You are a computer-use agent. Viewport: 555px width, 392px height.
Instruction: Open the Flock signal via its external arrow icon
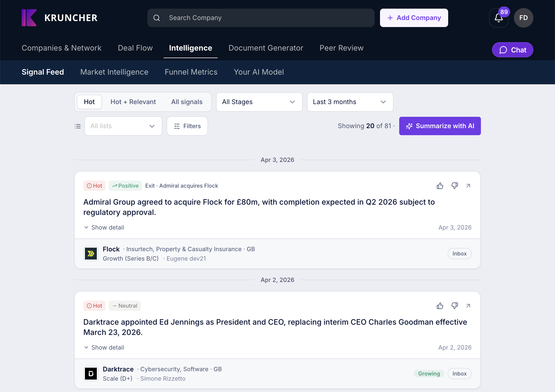(468, 186)
